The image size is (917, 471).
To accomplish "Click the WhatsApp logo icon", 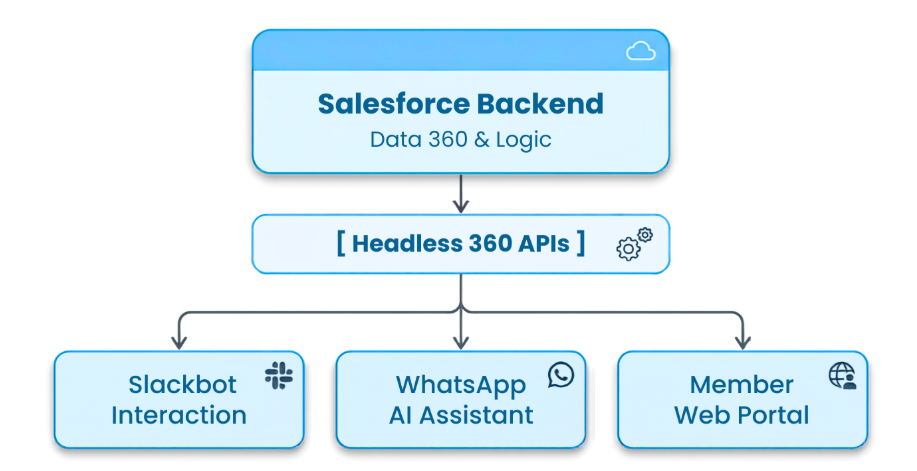I will pyautogui.click(x=561, y=375).
